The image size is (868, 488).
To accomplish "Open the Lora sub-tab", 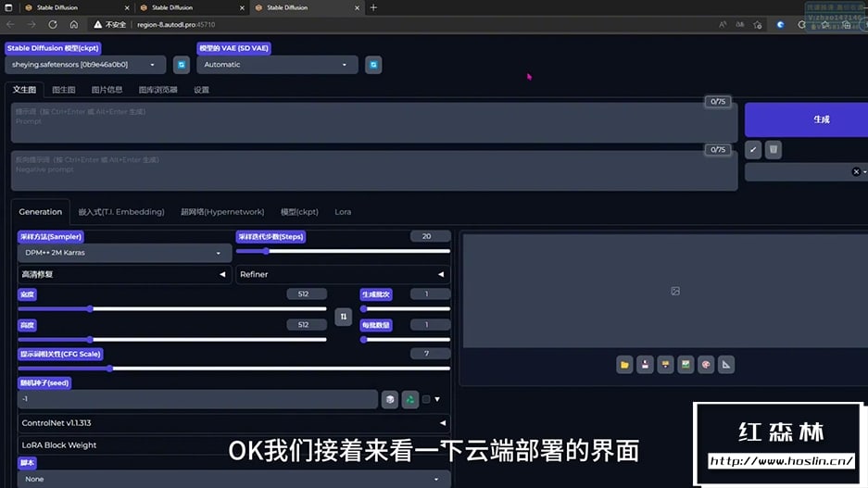I will click(x=343, y=212).
